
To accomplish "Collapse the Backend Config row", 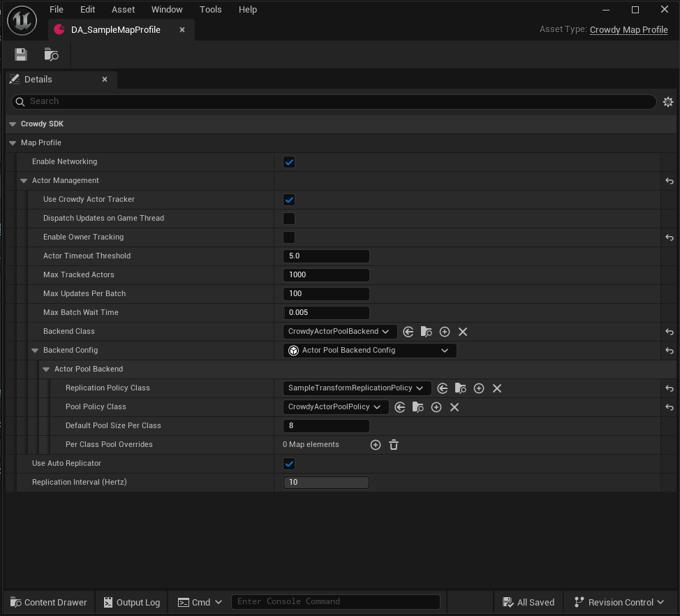I will (35, 350).
